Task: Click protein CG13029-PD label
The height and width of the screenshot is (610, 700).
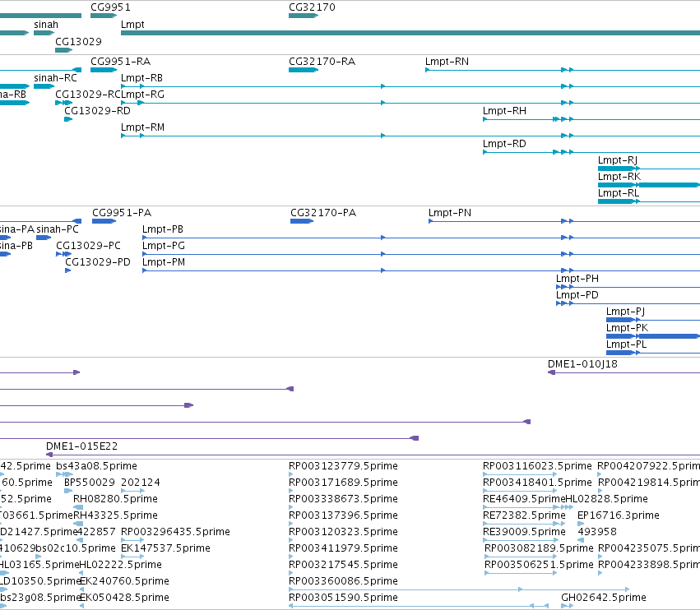Action: [x=98, y=262]
